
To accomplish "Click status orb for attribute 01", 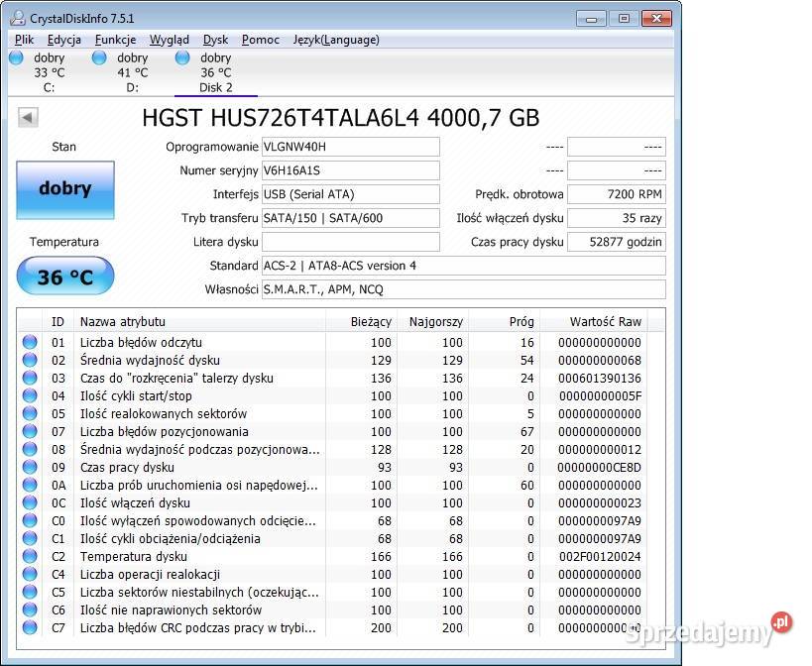I will [30, 342].
